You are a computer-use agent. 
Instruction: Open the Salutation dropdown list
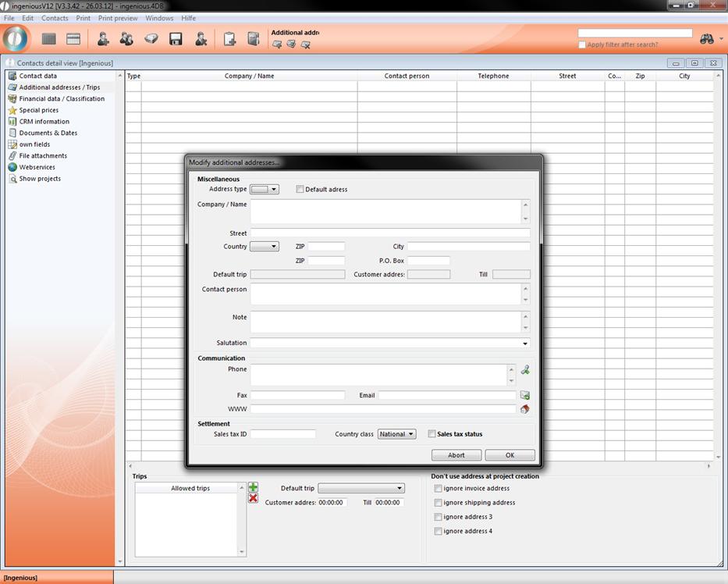[x=524, y=344]
